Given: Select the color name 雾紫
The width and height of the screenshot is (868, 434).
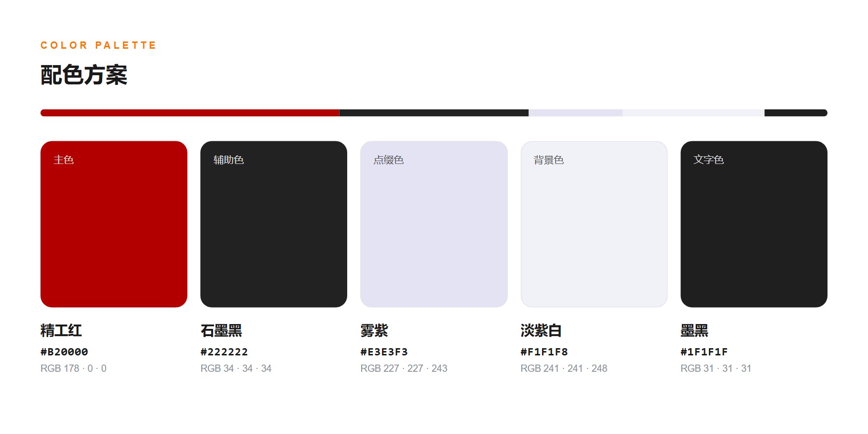Looking at the screenshot, I should point(374,330).
